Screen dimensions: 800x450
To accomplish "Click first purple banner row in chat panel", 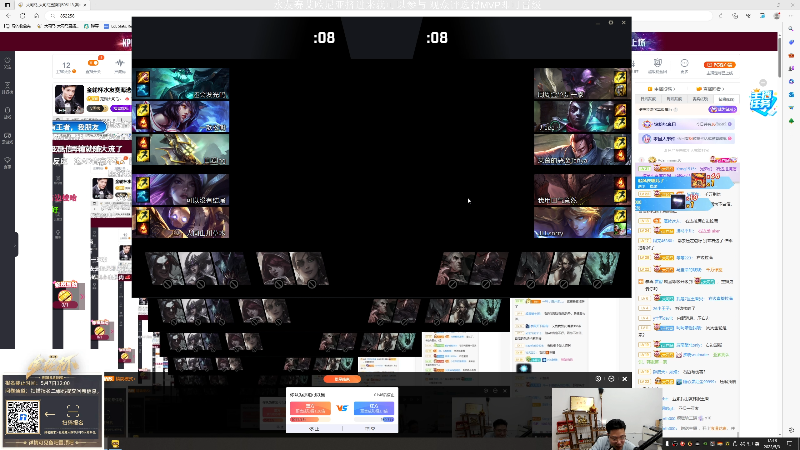I will point(687,124).
